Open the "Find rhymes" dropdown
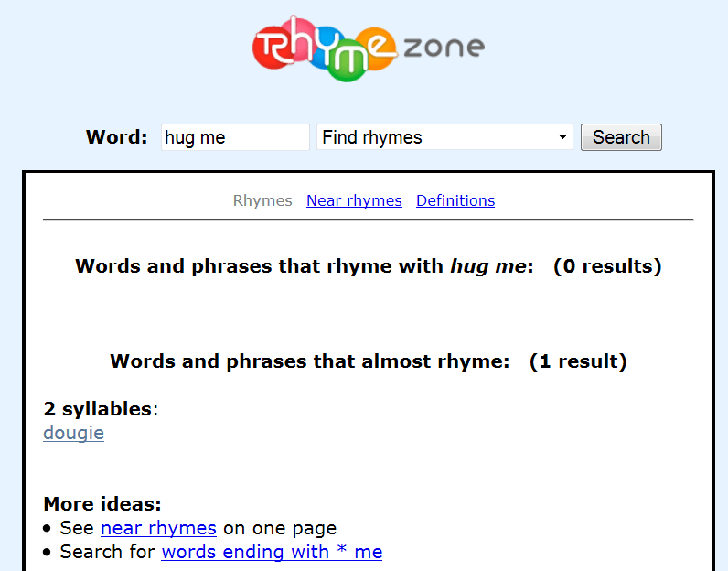The height and width of the screenshot is (571, 728). (x=444, y=137)
